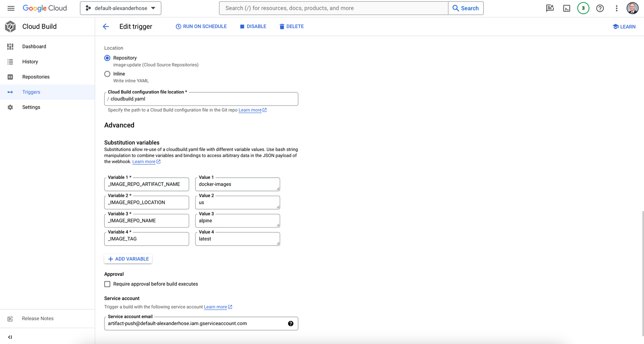The height and width of the screenshot is (344, 644).
Task: Click the cloudbuild.yaml configuration file field
Action: [201, 99]
